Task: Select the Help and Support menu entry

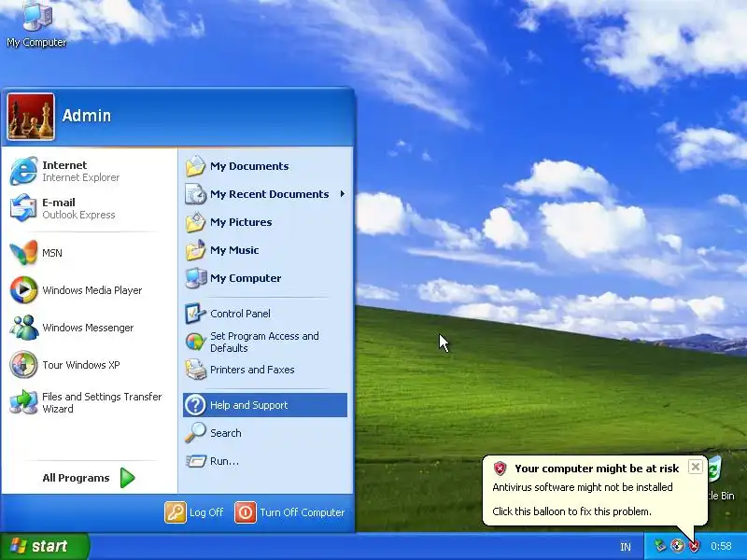Action: [265, 405]
